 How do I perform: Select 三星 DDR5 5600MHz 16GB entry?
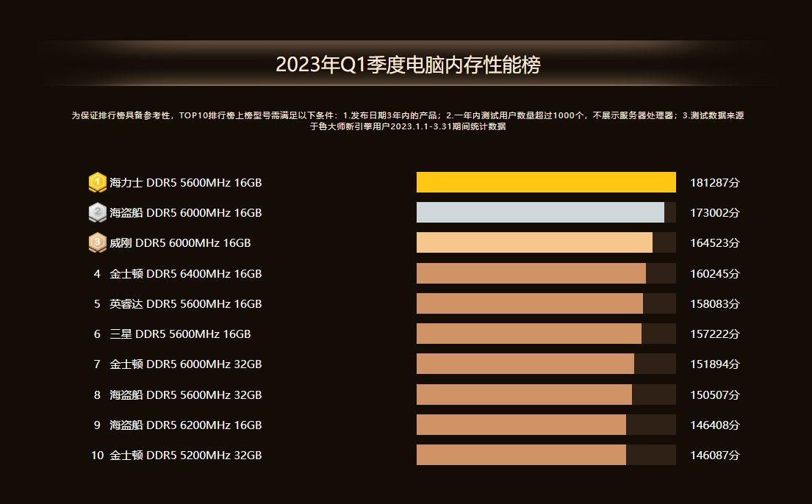(180, 334)
